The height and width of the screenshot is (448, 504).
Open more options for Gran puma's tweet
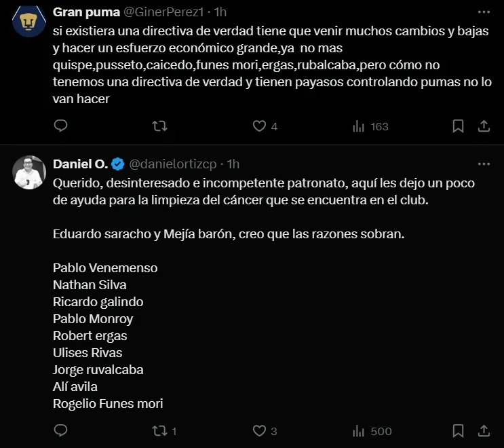click(x=484, y=12)
